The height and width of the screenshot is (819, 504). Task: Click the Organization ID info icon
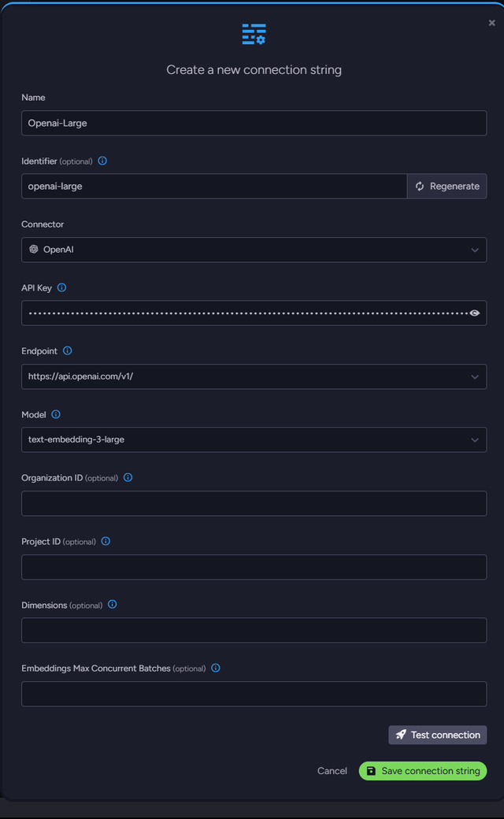[128, 477]
